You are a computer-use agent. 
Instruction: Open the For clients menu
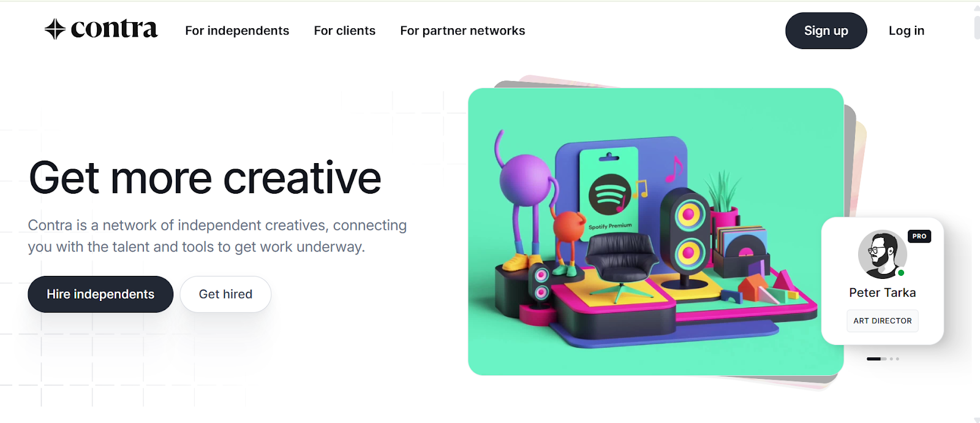point(345,31)
